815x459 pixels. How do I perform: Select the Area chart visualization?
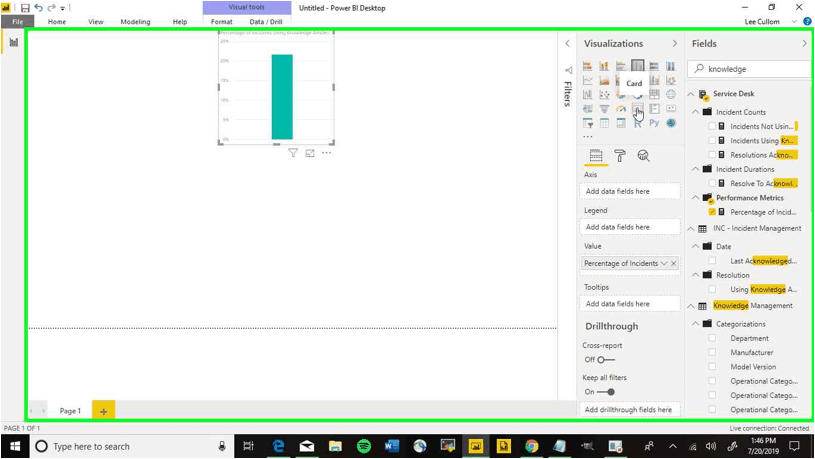click(604, 81)
